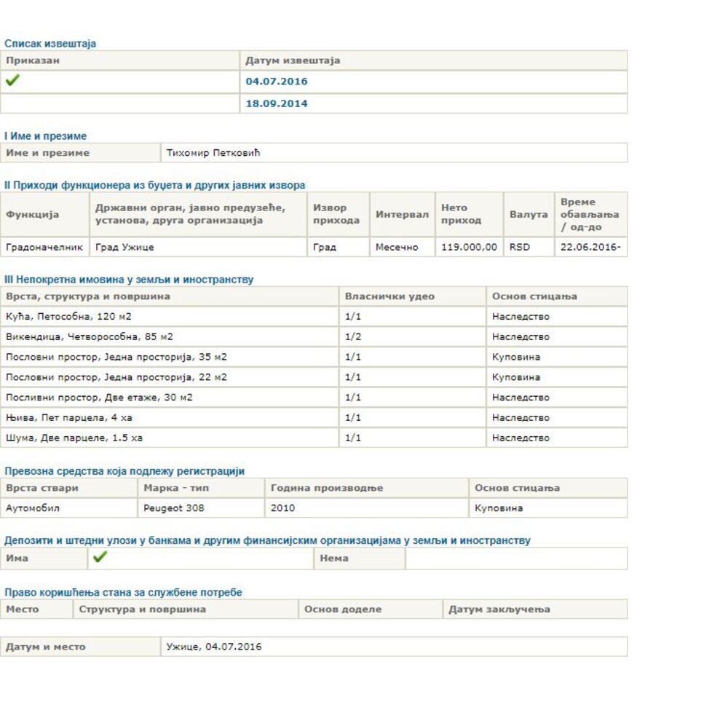728x726 pixels.
Task: Click the empty Приказан cell for 18.09.2014
Action: click(119, 103)
